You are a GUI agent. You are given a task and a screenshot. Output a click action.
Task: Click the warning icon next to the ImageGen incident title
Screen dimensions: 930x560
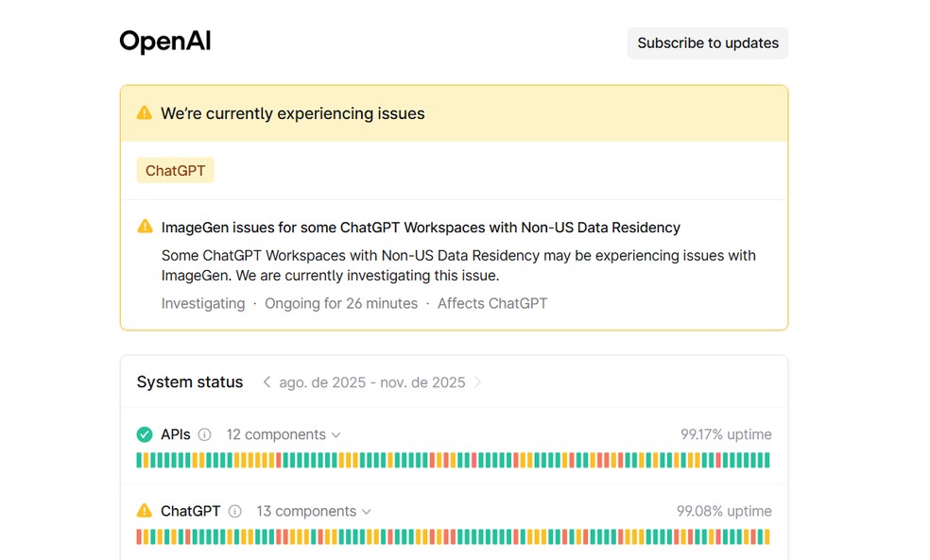pos(145,226)
